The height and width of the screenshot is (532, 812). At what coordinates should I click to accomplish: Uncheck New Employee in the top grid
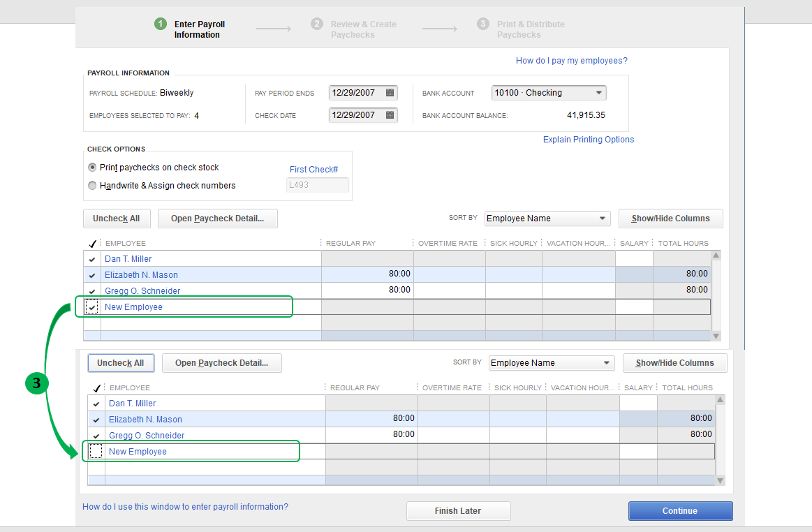coord(91,306)
